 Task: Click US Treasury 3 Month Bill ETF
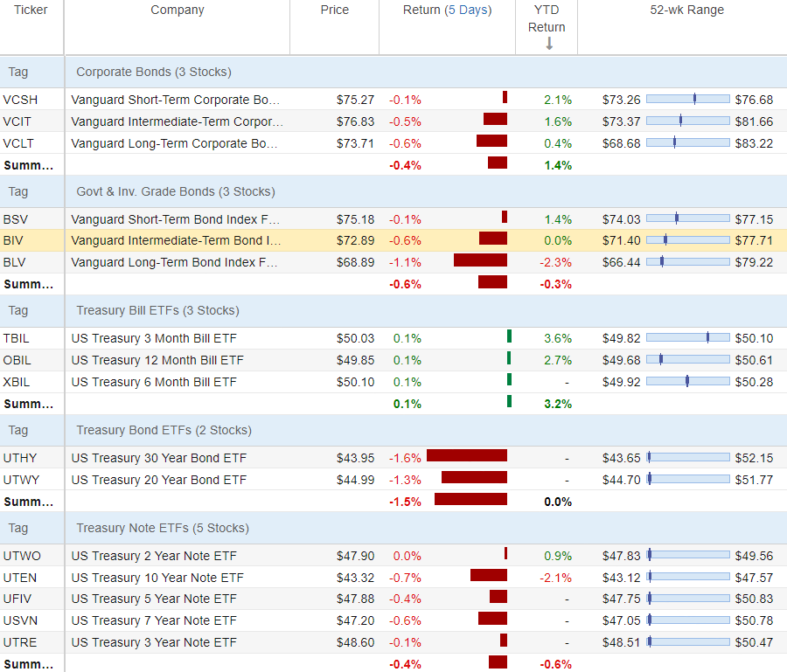pyautogui.click(x=154, y=338)
